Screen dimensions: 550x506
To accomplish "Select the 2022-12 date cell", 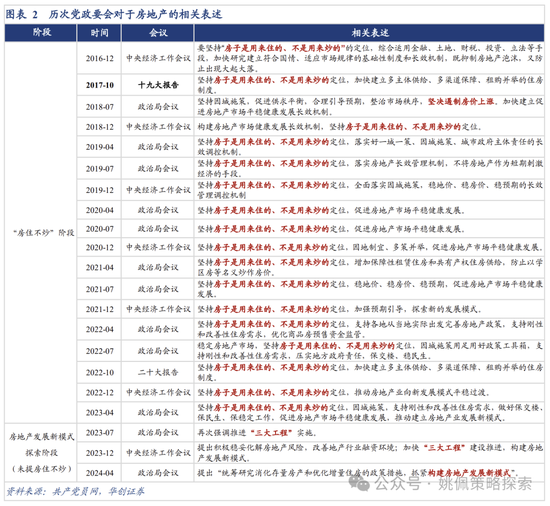I will (100, 392).
